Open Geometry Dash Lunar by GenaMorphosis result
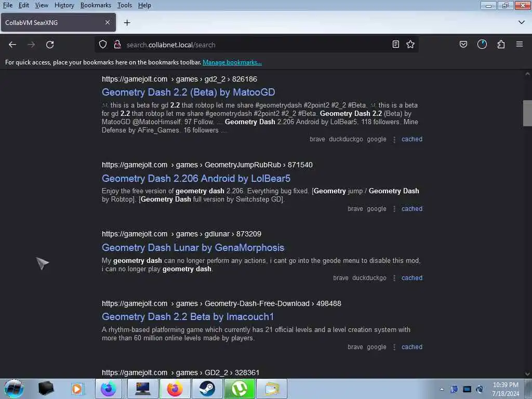This screenshot has width=532, height=399. click(193, 248)
